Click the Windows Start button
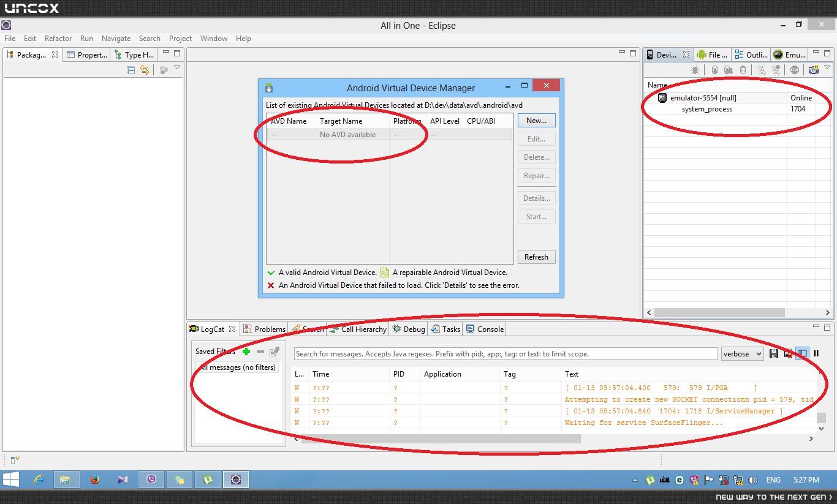The width and height of the screenshot is (837, 504). click(10, 480)
